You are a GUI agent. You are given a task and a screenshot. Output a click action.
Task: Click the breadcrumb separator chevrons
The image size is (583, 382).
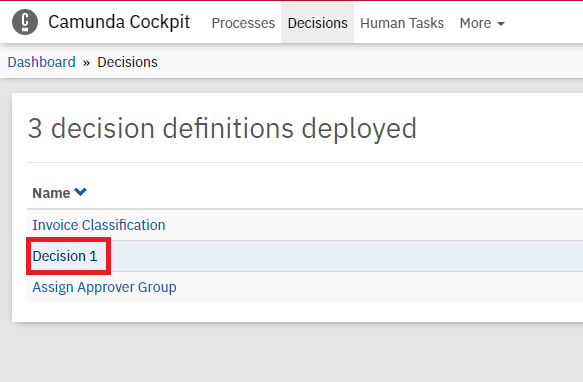click(x=86, y=63)
